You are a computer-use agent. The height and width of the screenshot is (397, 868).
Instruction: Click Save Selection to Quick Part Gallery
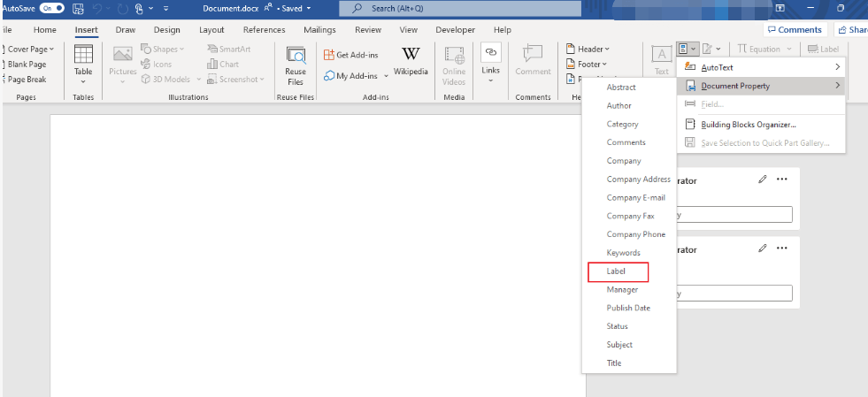tap(761, 142)
